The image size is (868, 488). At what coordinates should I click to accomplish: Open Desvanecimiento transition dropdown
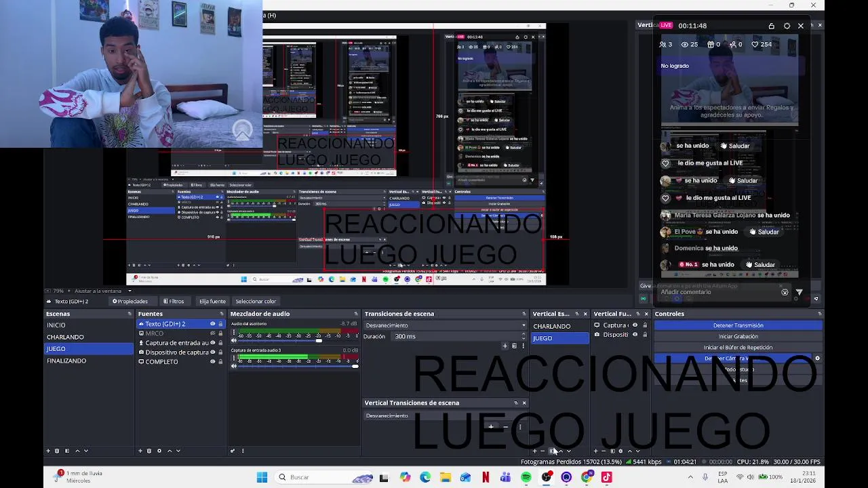coord(446,325)
